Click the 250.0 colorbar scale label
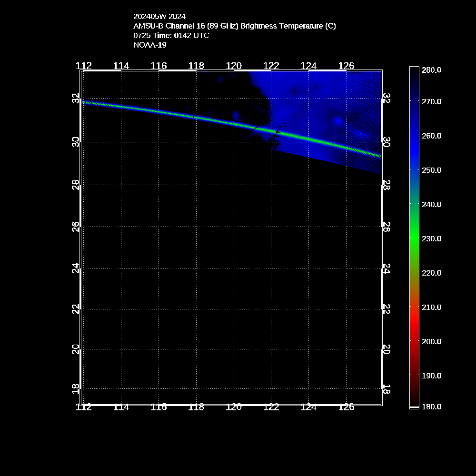This screenshot has height=476, width=476. click(432, 170)
